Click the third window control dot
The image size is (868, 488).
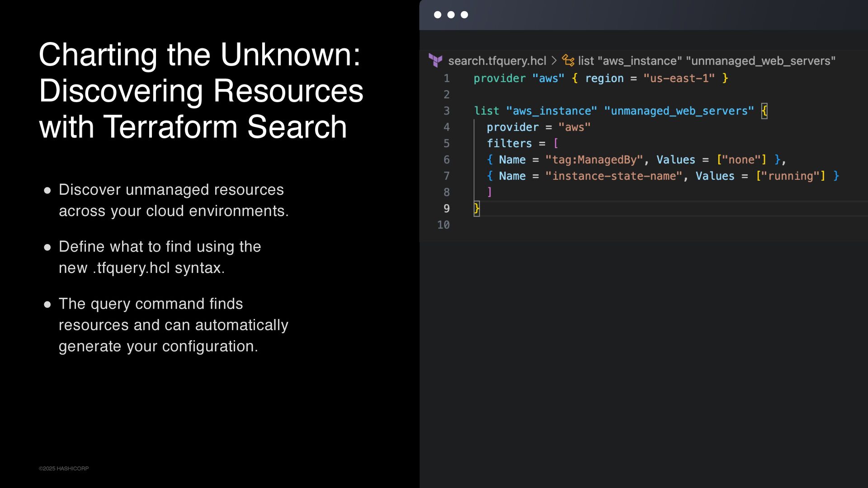tap(464, 15)
